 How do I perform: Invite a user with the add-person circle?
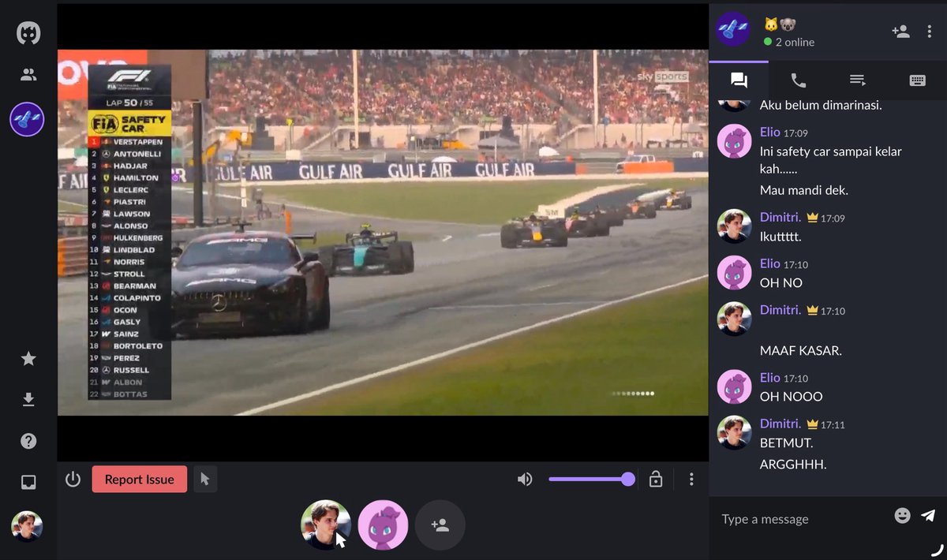440,525
